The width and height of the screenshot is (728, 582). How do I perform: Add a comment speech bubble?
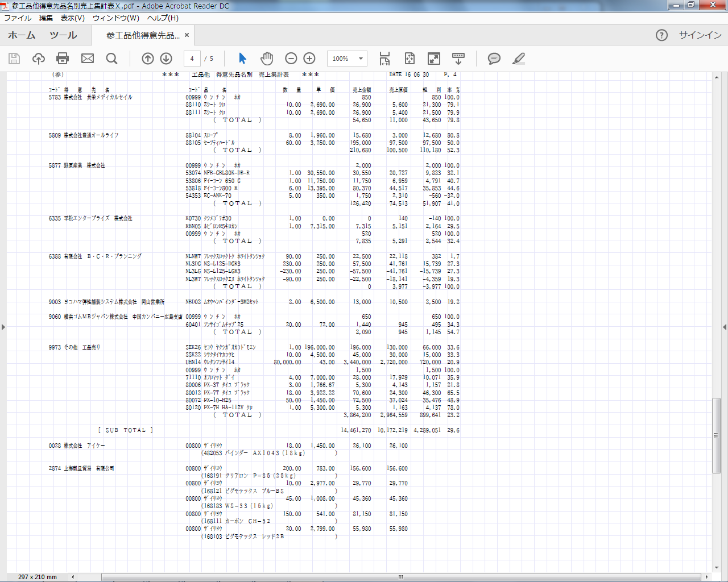click(x=494, y=59)
